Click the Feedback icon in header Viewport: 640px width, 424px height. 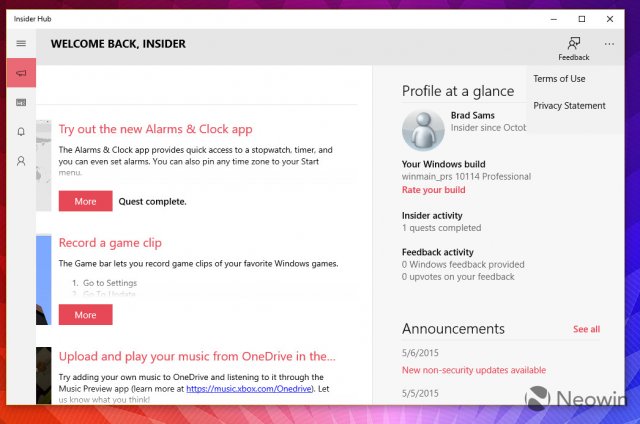click(573, 49)
